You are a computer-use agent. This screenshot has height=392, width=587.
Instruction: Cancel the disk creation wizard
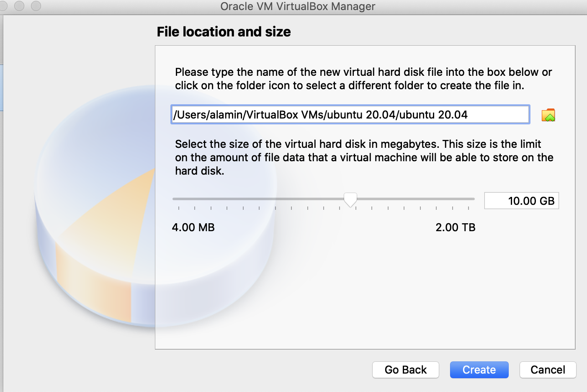click(x=548, y=370)
